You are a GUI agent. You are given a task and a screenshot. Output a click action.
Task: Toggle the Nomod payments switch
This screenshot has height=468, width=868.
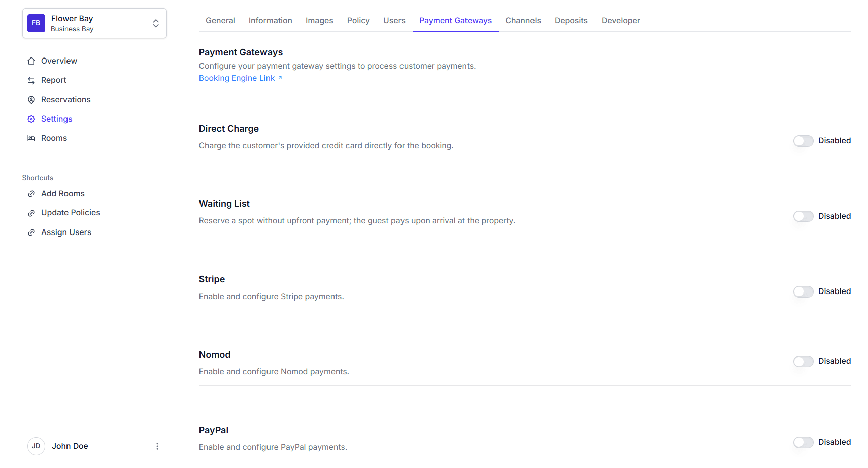(x=803, y=361)
